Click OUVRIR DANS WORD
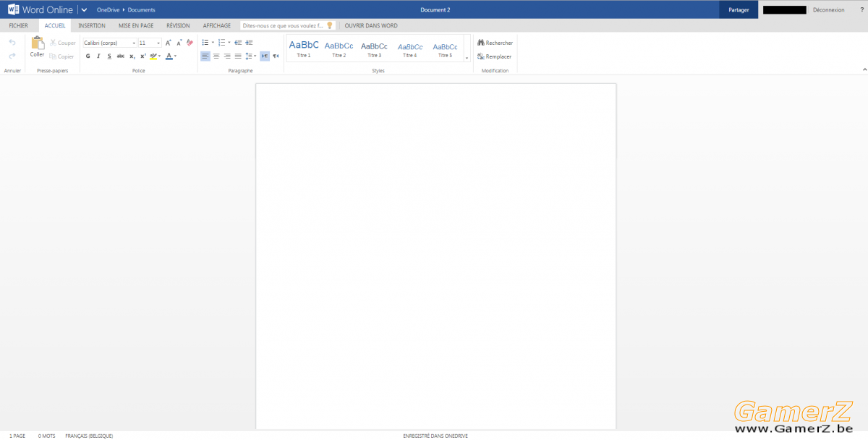The height and width of the screenshot is (440, 868). point(371,25)
